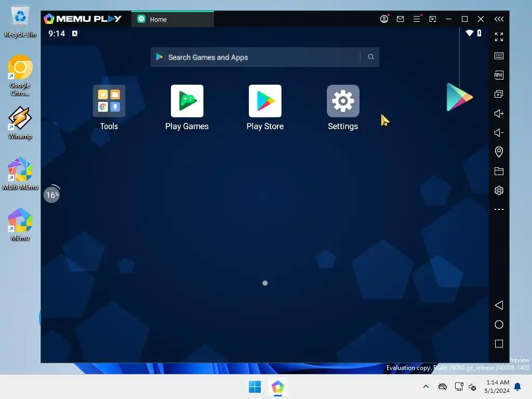This screenshot has width=532, height=399.
Task: Increase volume using the sidebar speaker plus
Action: coord(499,113)
